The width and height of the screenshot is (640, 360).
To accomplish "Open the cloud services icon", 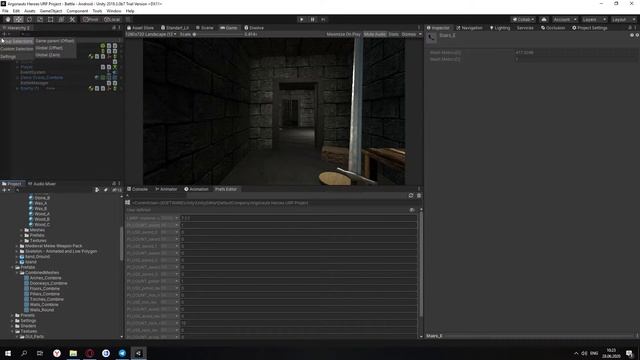I will pyautogui.click(x=544, y=20).
